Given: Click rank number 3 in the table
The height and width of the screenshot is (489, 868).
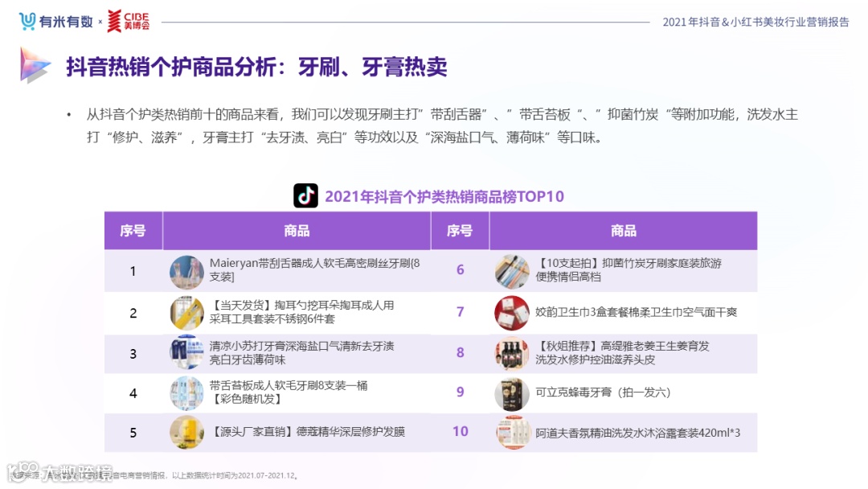Looking at the screenshot, I should tap(133, 354).
